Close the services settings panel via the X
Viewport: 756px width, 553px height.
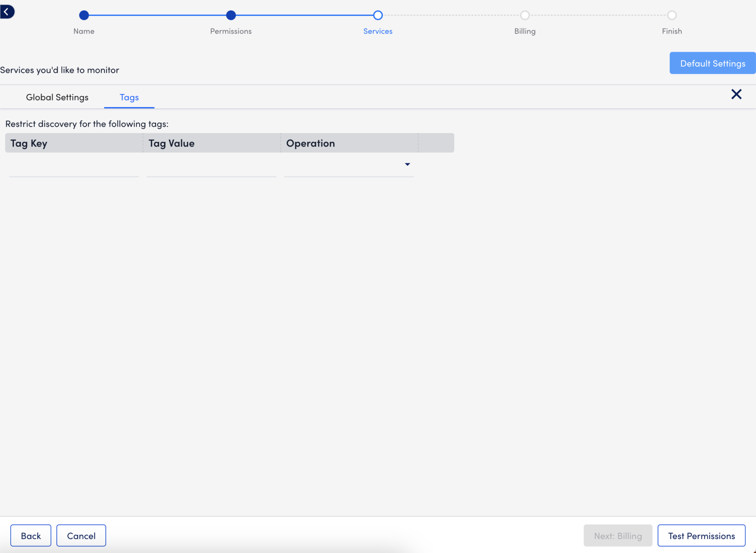point(736,95)
